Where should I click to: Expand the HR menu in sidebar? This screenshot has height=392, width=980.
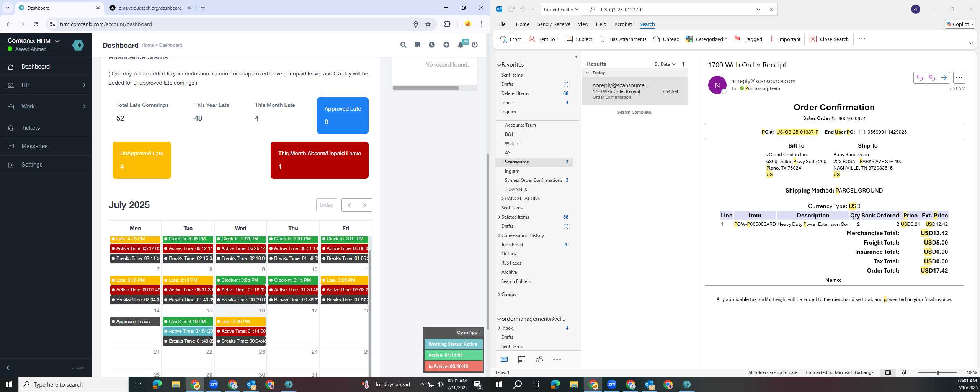[46, 85]
